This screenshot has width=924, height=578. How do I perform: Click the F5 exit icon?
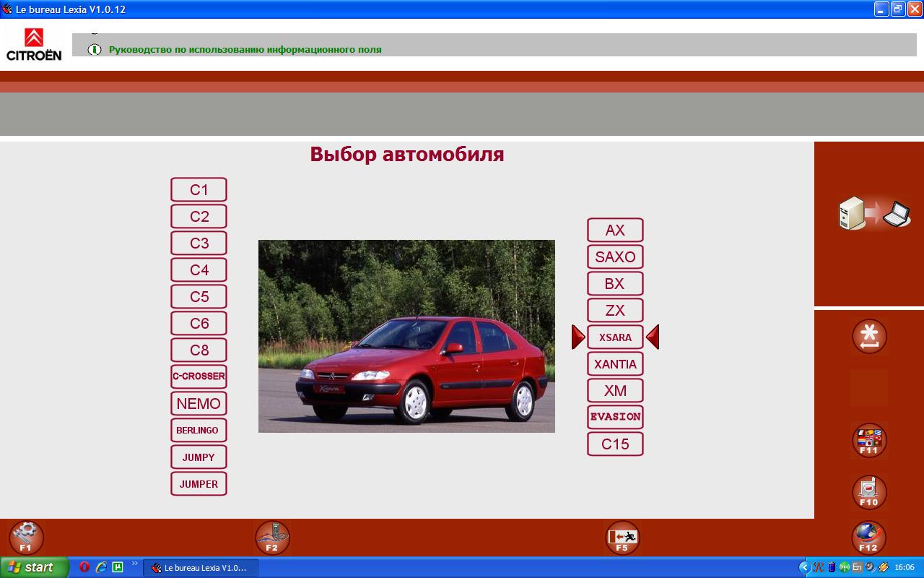[622, 538]
